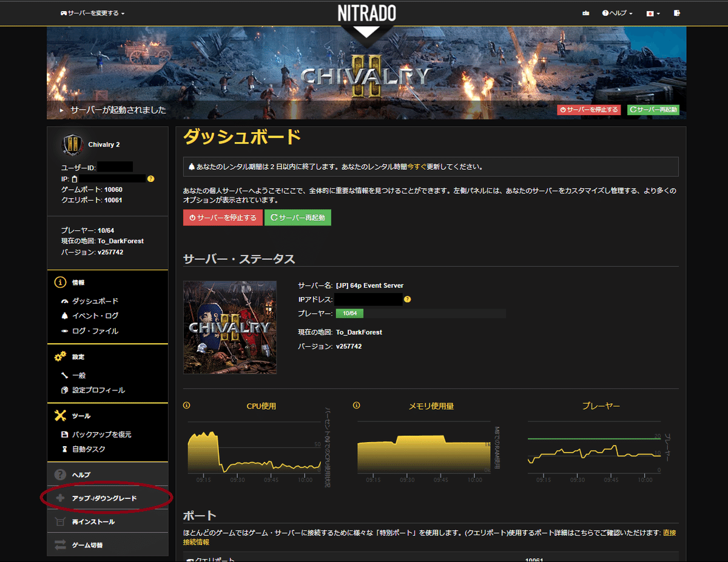Click the Chivalry 2 shield icon in sidebar
Viewport: 728px width, 562px height.
coord(72,144)
